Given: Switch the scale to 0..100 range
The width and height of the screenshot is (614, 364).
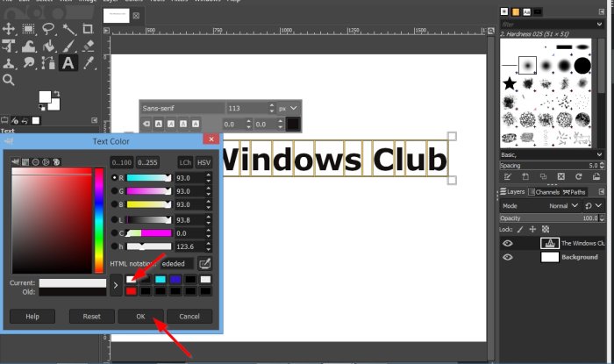Looking at the screenshot, I should coord(122,162).
